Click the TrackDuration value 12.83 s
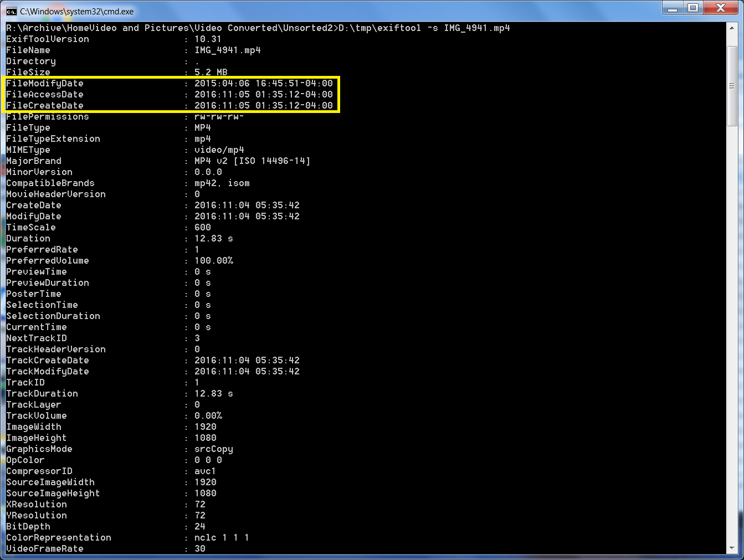Viewport: 744px width, 560px height. [x=214, y=394]
